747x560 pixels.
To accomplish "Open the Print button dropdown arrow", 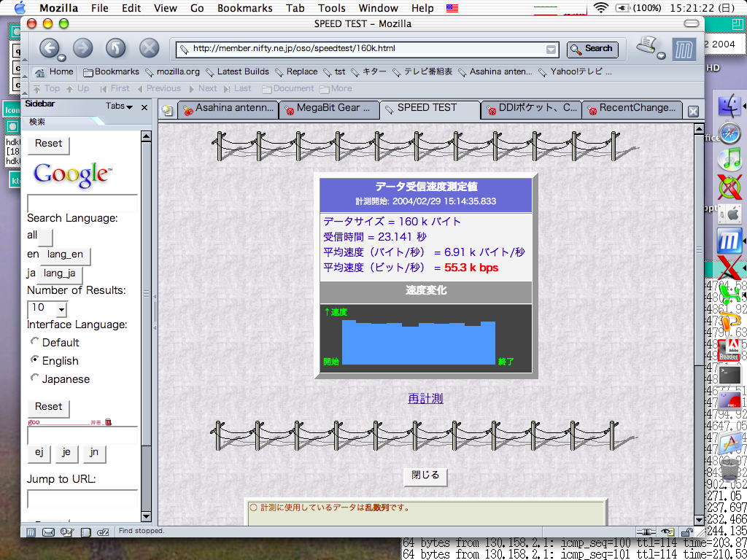I will coord(661,55).
